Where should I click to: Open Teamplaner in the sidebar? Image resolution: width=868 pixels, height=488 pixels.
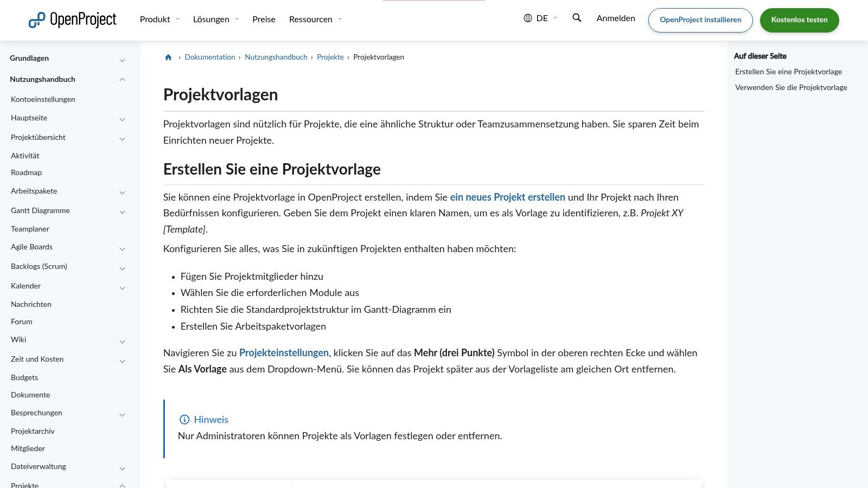pyautogui.click(x=30, y=229)
